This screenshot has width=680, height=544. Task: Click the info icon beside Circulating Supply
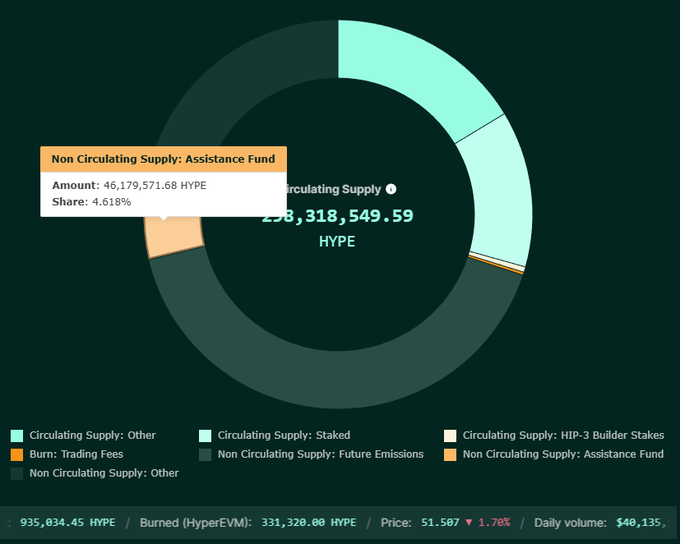(391, 189)
